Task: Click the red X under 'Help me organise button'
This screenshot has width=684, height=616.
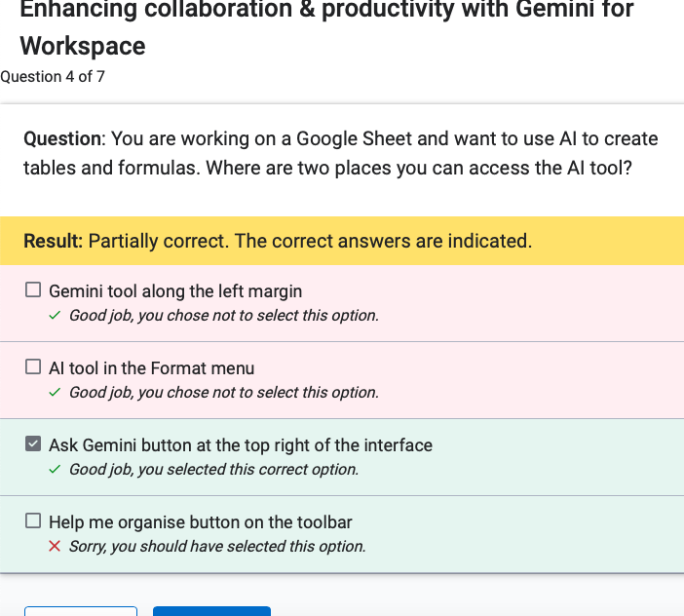Action: coord(55,546)
